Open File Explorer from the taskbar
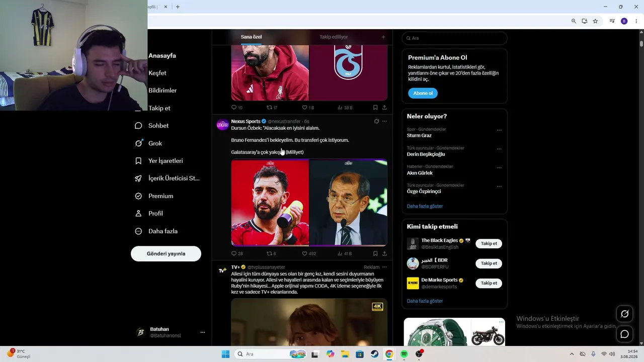The height and width of the screenshot is (362, 644). (345, 354)
